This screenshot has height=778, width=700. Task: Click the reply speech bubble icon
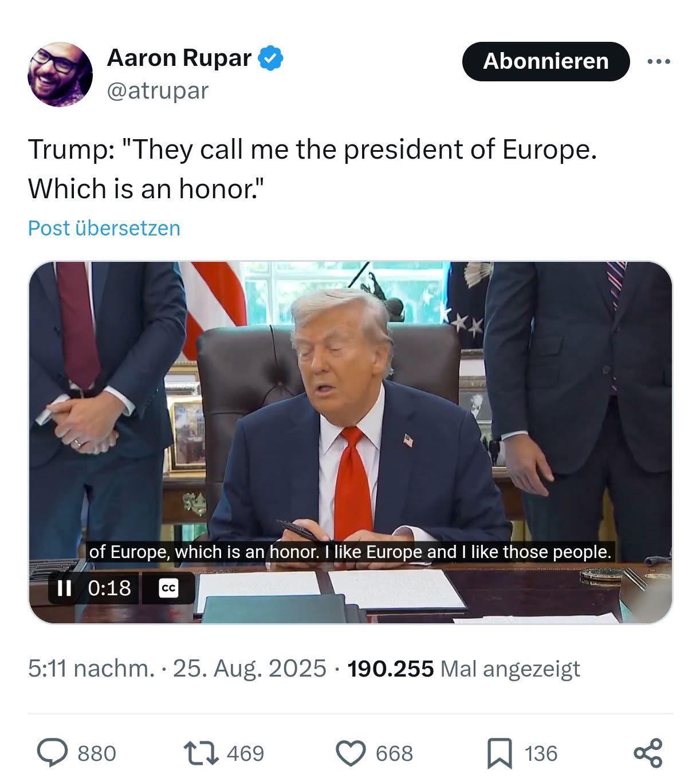coord(53,753)
